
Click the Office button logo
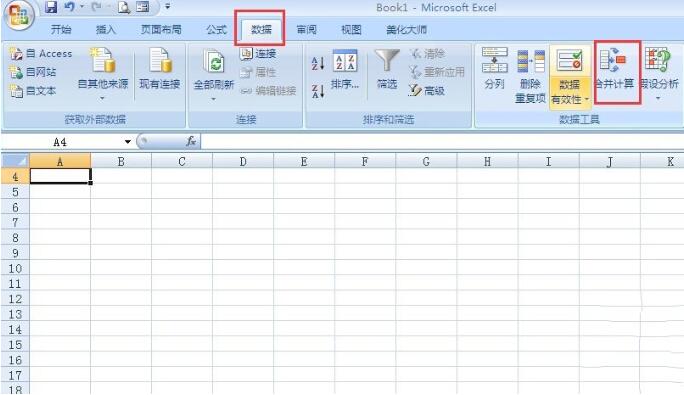18,16
